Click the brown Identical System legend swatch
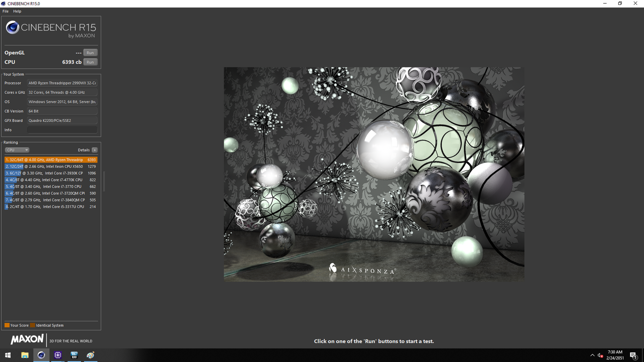The image size is (644, 362). point(33,325)
